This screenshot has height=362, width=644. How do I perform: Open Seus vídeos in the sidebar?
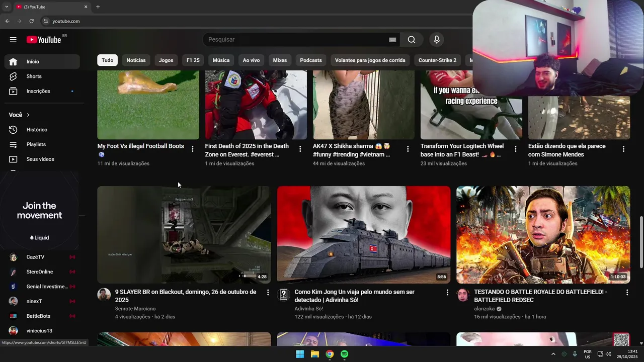pos(42,159)
